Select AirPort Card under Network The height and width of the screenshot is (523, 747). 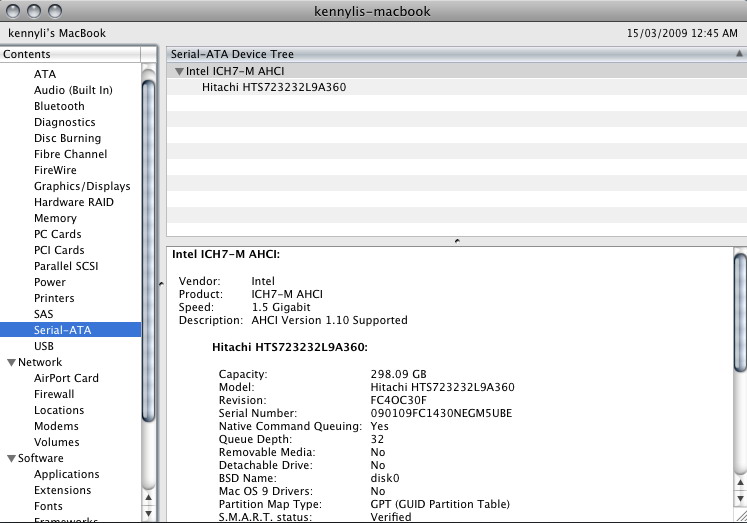(x=66, y=378)
